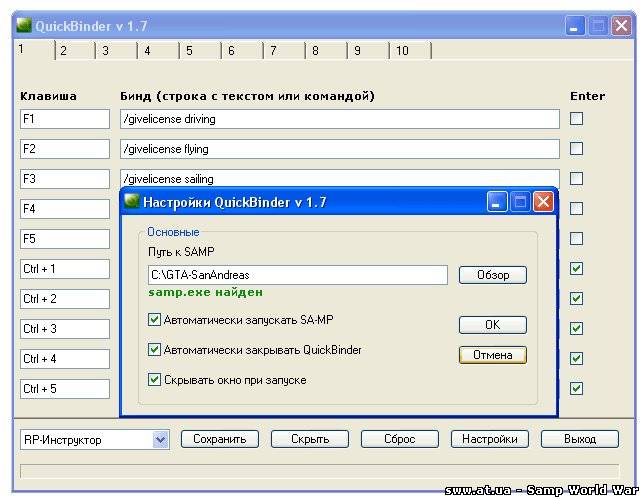This screenshot has height=500, width=644.
Task: Click the settings dialog title bar icon
Action: 132,201
